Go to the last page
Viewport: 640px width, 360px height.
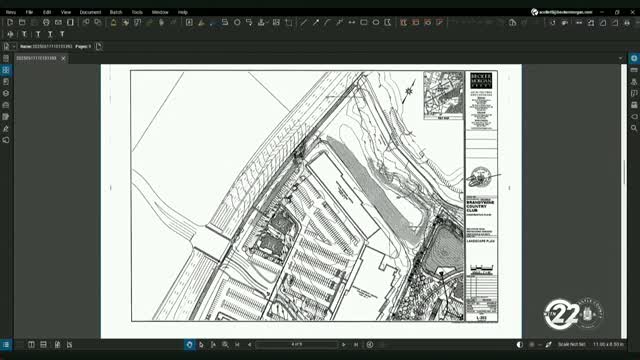click(x=356, y=344)
